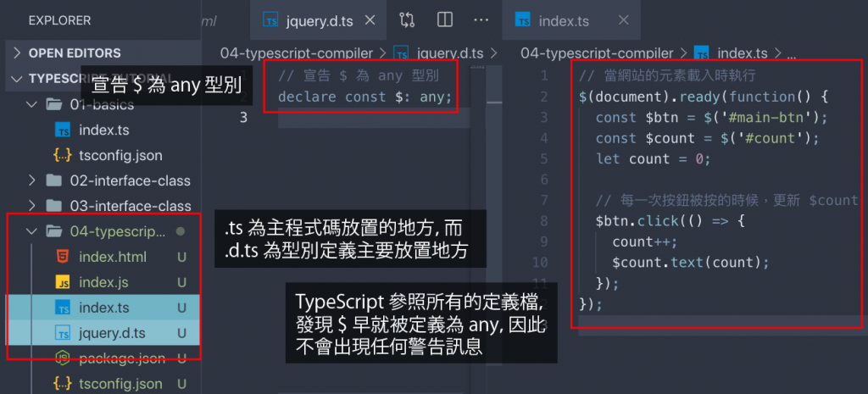Click jquery.d.ts breadcrumb in left editor
The width and height of the screenshot is (868, 394).
click(x=449, y=53)
